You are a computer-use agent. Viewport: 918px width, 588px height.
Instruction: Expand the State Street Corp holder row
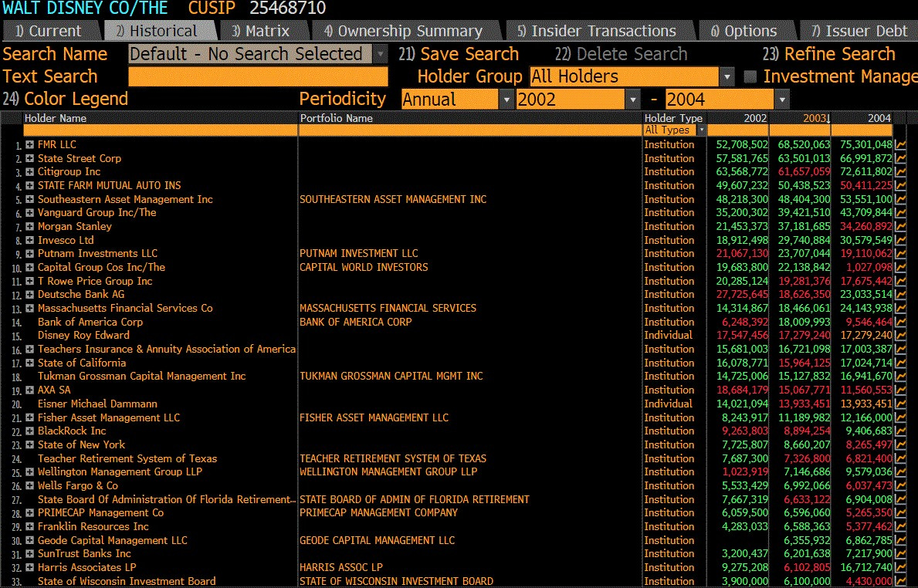point(29,158)
